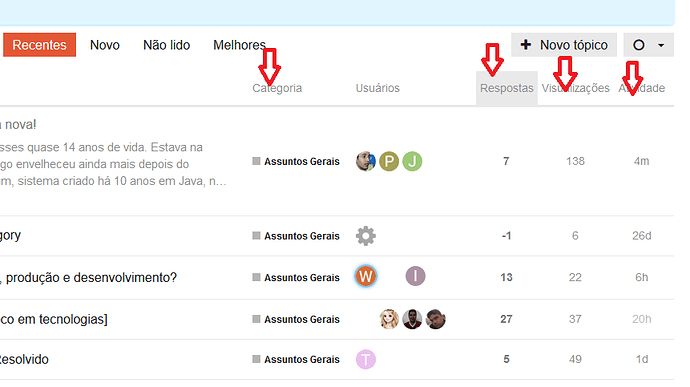The image size is (690, 387).
Task: Click the green J user avatar
Action: pos(412,161)
